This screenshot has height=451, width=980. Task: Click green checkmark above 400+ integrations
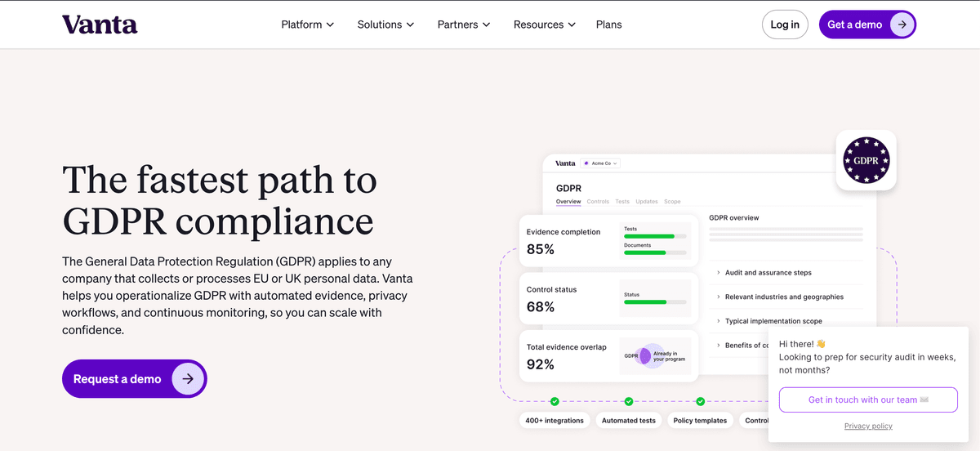pos(555,401)
